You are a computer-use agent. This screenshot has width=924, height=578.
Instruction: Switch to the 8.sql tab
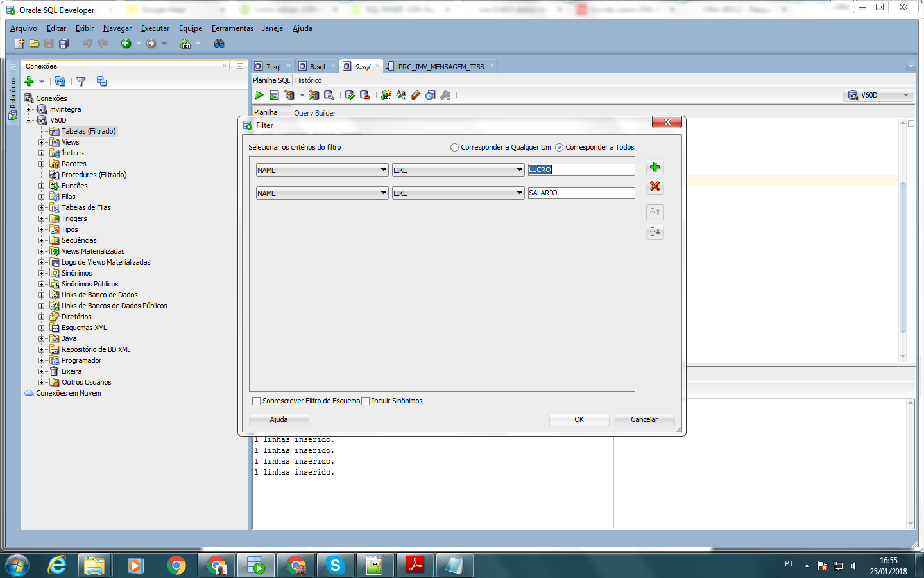point(317,67)
